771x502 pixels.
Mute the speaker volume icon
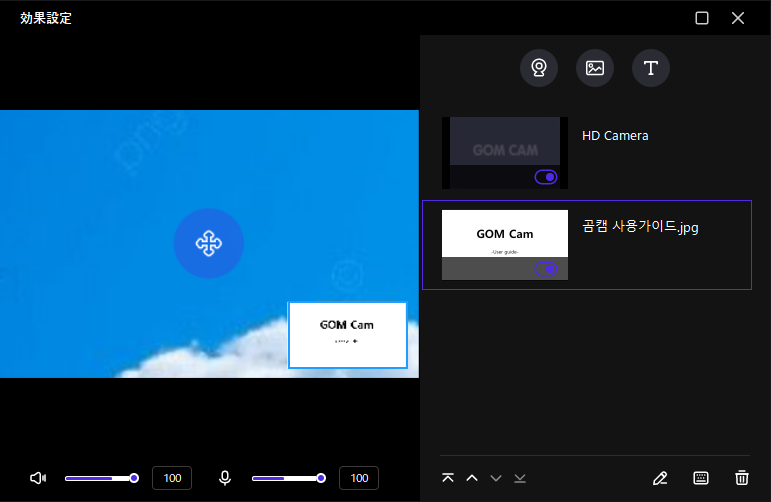38,478
